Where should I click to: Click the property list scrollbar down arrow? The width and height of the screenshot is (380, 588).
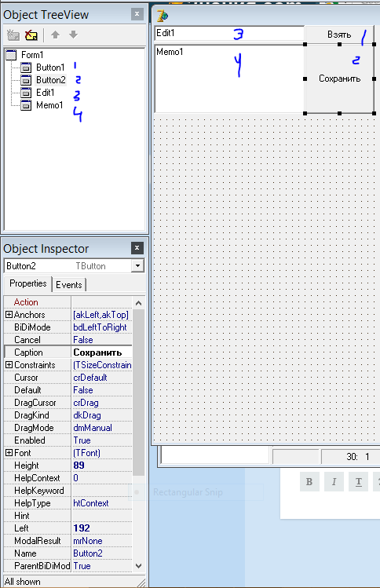pos(138,566)
